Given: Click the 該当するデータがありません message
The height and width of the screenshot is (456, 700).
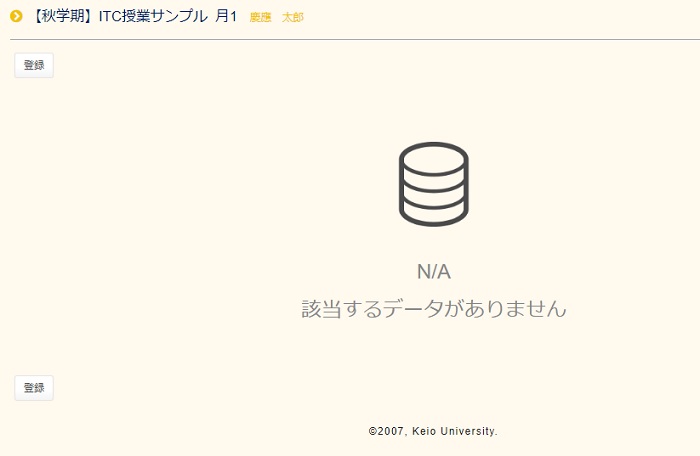Looking at the screenshot, I should click(434, 309).
